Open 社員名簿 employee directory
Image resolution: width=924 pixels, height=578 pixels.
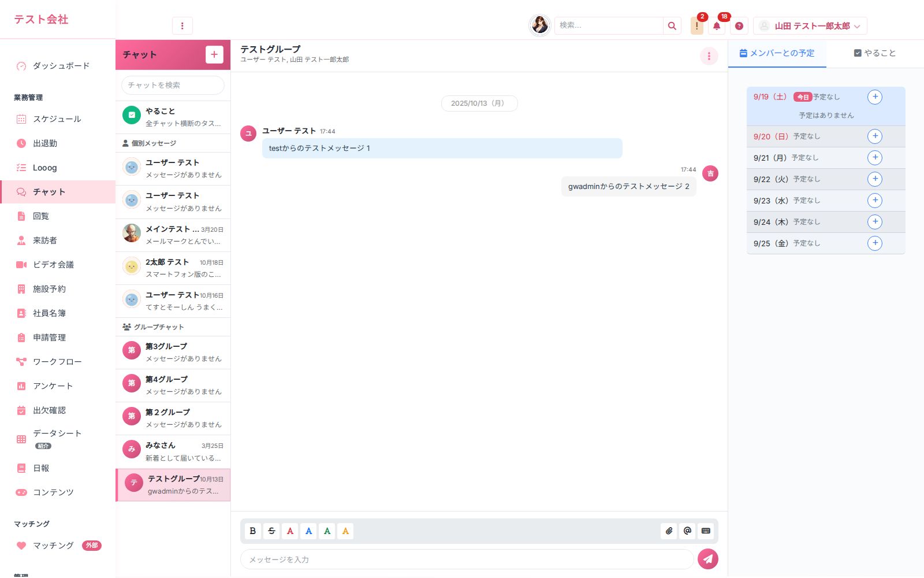[x=58, y=313]
